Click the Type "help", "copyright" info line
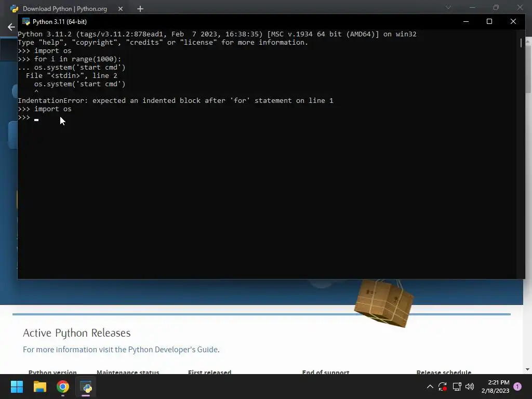The image size is (532, 399). [163, 43]
